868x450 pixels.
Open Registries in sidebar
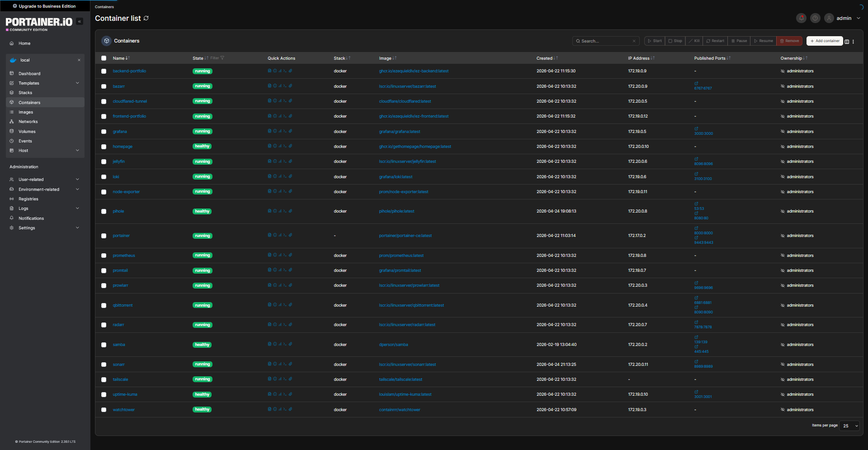tap(45, 199)
